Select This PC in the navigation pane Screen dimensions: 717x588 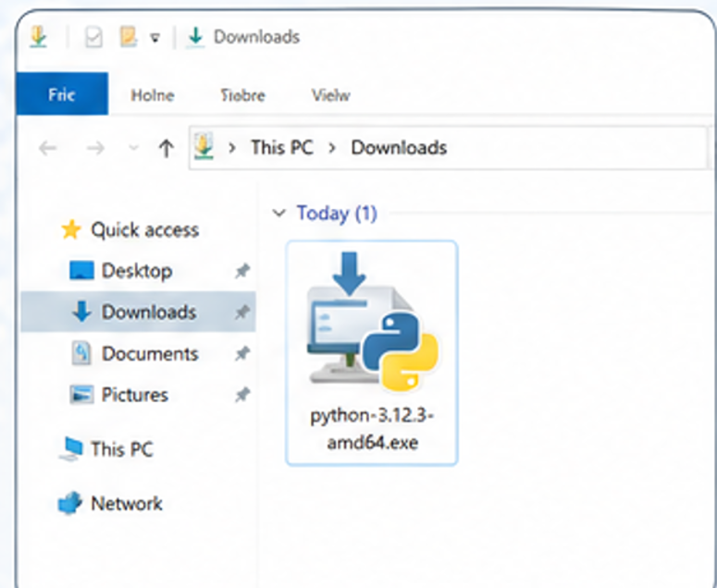pos(121,449)
